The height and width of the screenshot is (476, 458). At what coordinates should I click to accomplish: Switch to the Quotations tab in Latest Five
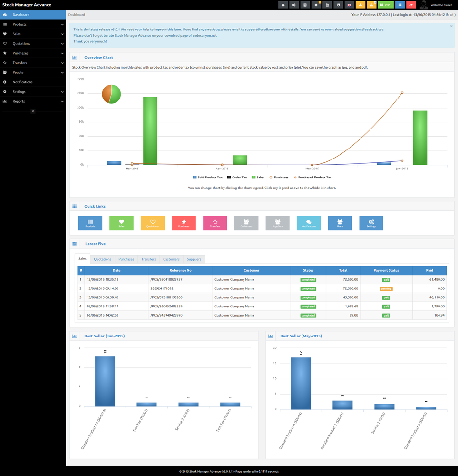point(102,259)
